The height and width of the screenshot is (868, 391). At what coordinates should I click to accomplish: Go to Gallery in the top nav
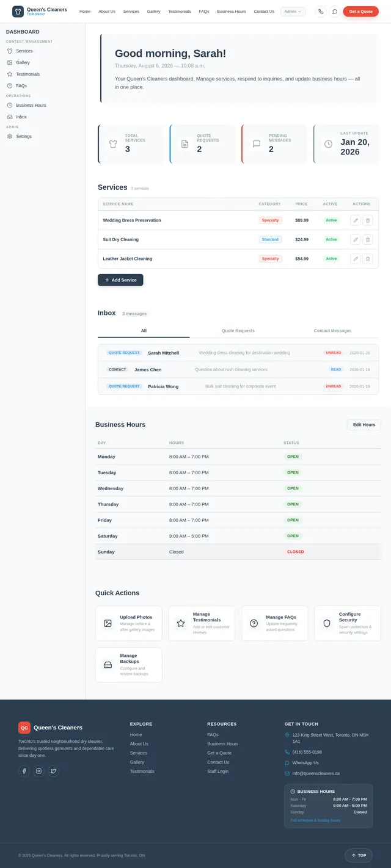(x=153, y=12)
